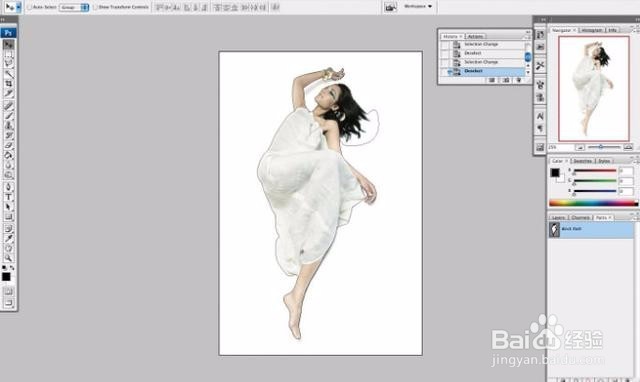Open the Workspace dropdown menu
The width and height of the screenshot is (640, 382).
coord(418,7)
